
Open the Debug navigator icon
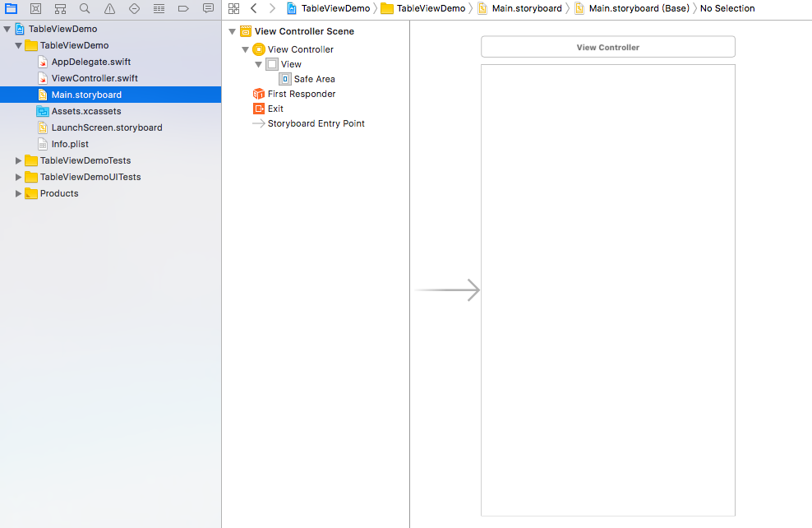pos(159,8)
